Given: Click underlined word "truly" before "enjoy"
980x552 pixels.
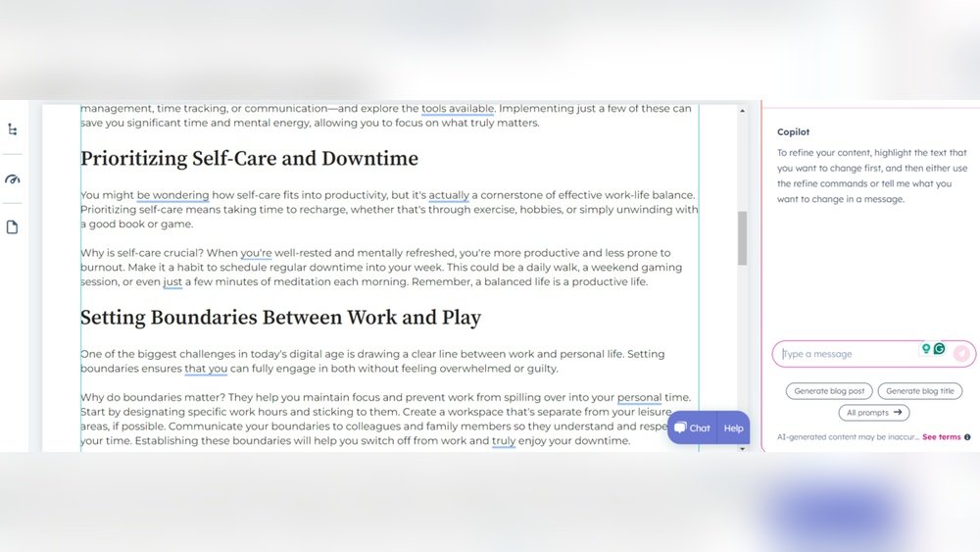Looking at the screenshot, I should pos(504,441).
